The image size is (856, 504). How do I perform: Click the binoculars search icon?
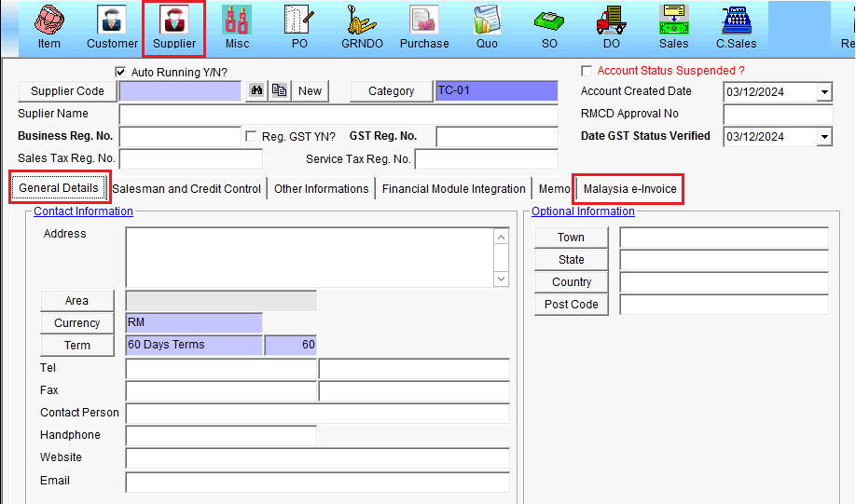[x=255, y=90]
